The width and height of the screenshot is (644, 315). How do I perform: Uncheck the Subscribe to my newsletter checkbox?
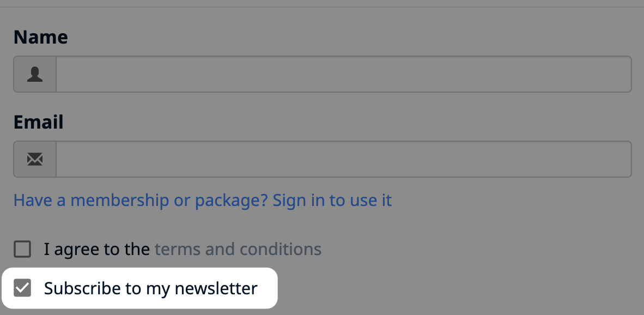pyautogui.click(x=22, y=288)
